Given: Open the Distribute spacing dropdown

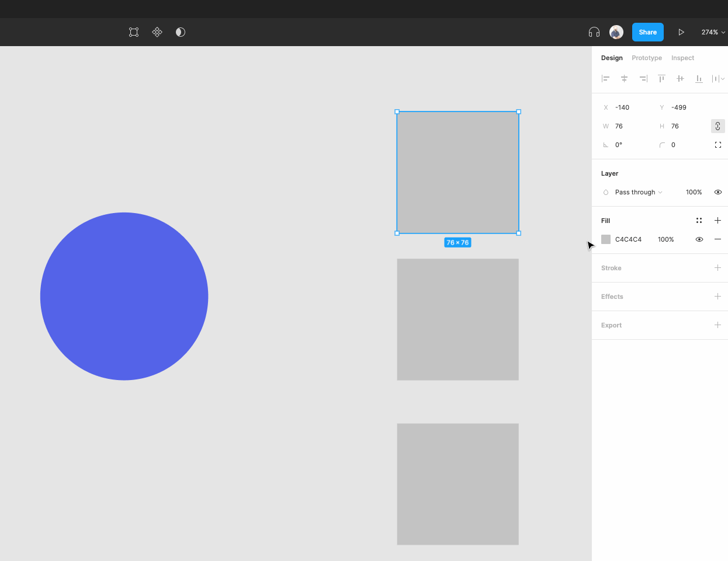Looking at the screenshot, I should 718,78.
